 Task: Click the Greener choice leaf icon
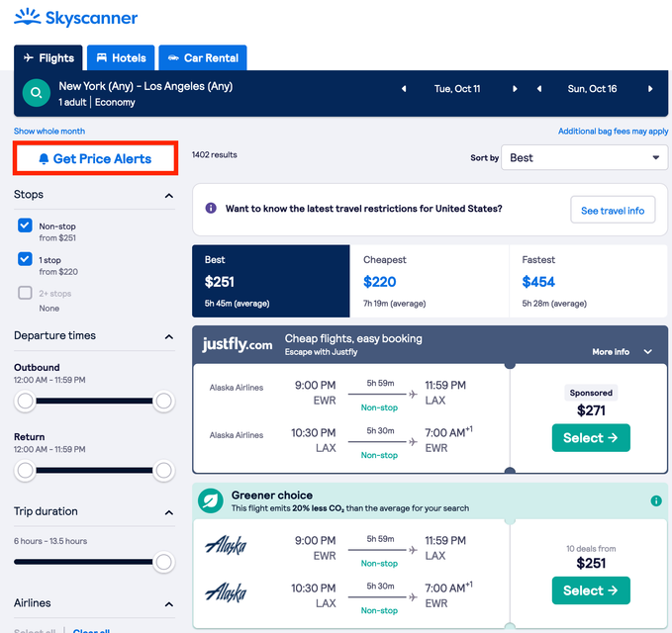pyautogui.click(x=211, y=500)
